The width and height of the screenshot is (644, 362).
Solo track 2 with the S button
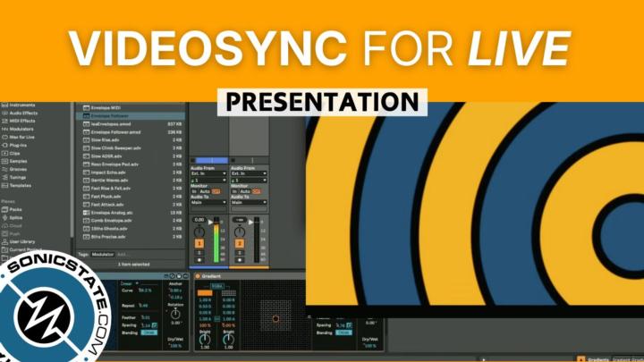coord(240,253)
